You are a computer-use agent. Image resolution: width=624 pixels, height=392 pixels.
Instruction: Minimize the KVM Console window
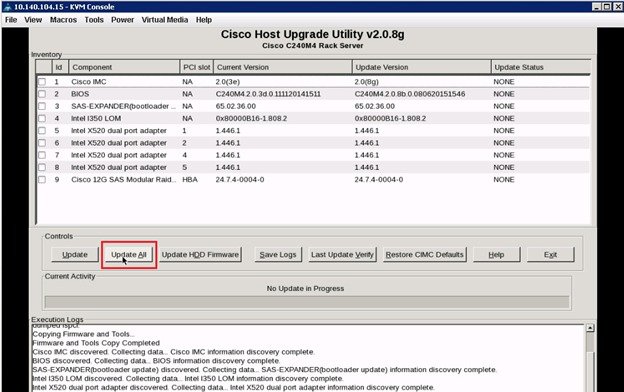coord(597,7)
